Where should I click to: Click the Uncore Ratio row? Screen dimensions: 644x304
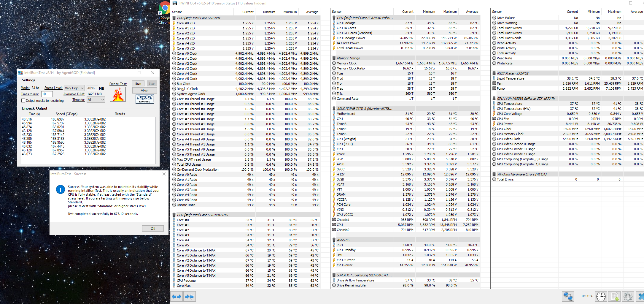point(246,205)
